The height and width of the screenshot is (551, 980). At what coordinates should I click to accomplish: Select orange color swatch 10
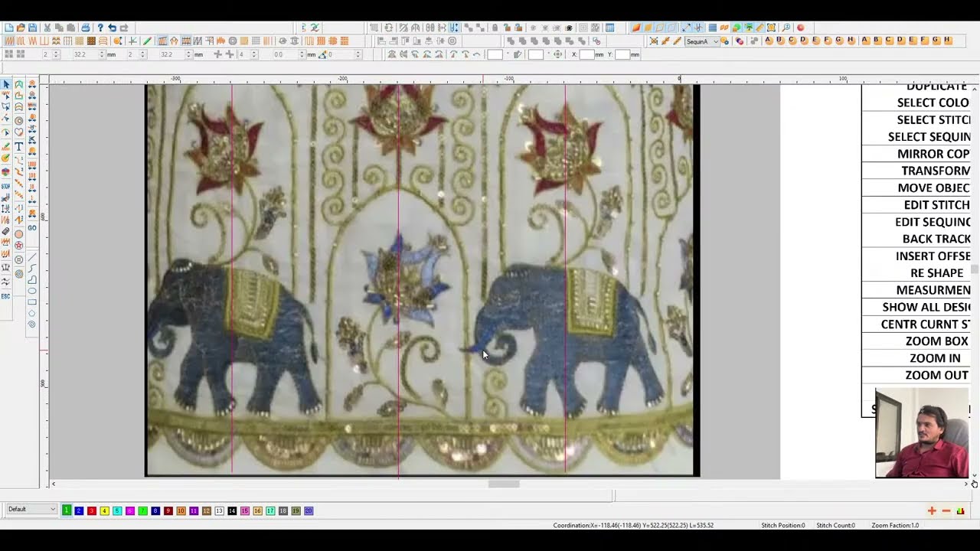point(181,510)
